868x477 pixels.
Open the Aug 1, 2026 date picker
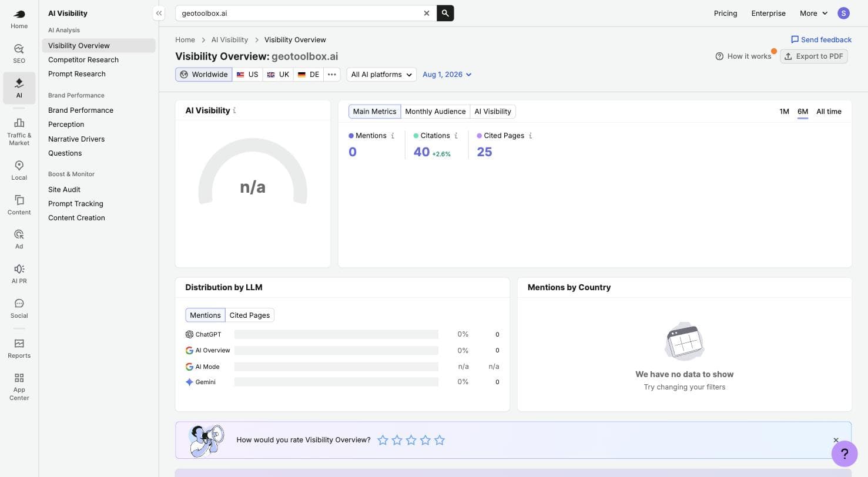[447, 75]
